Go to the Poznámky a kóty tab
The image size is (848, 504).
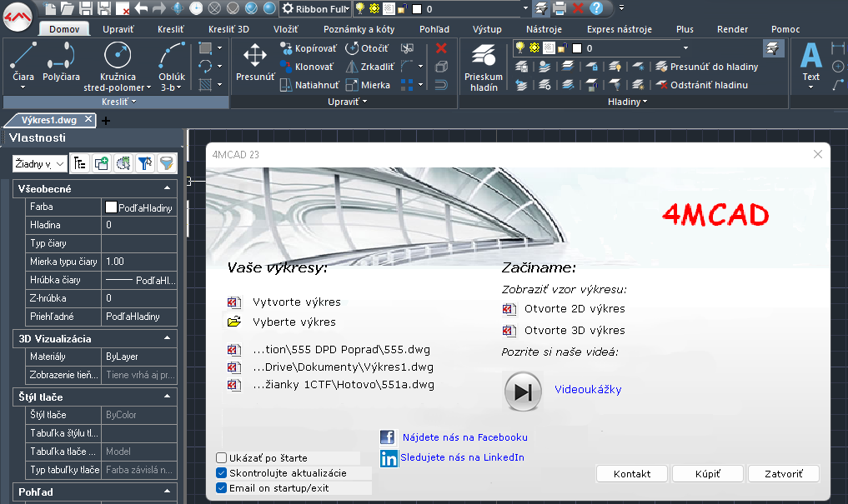pos(359,29)
